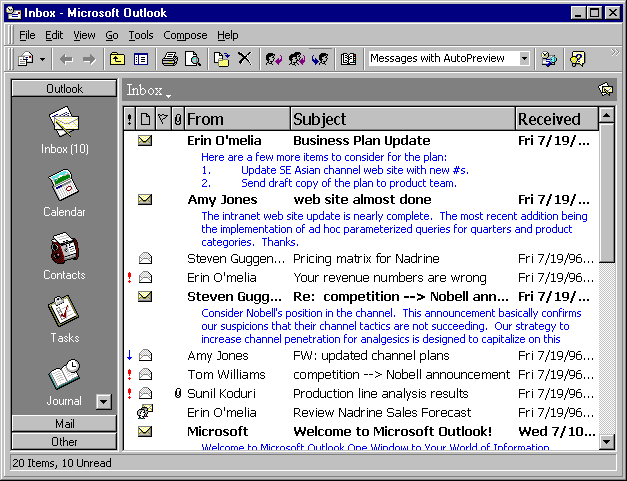Image resolution: width=627 pixels, height=481 pixels.
Task: Click the Back arrow toolbar button
Action: pos(66,60)
